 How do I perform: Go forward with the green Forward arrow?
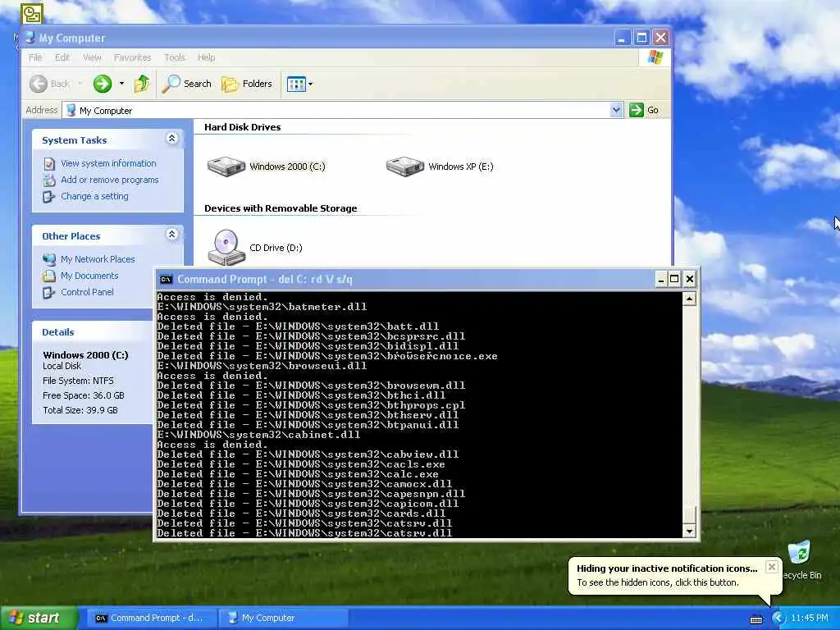click(x=103, y=84)
